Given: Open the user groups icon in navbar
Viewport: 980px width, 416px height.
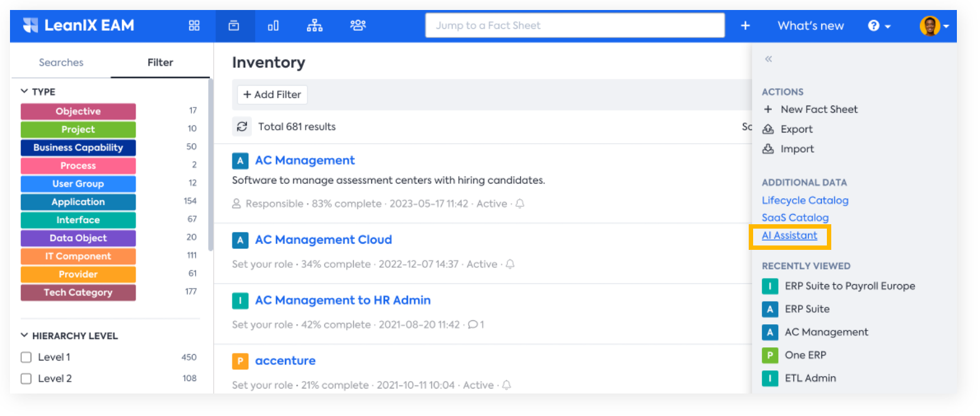Looking at the screenshot, I should pyautogui.click(x=358, y=26).
